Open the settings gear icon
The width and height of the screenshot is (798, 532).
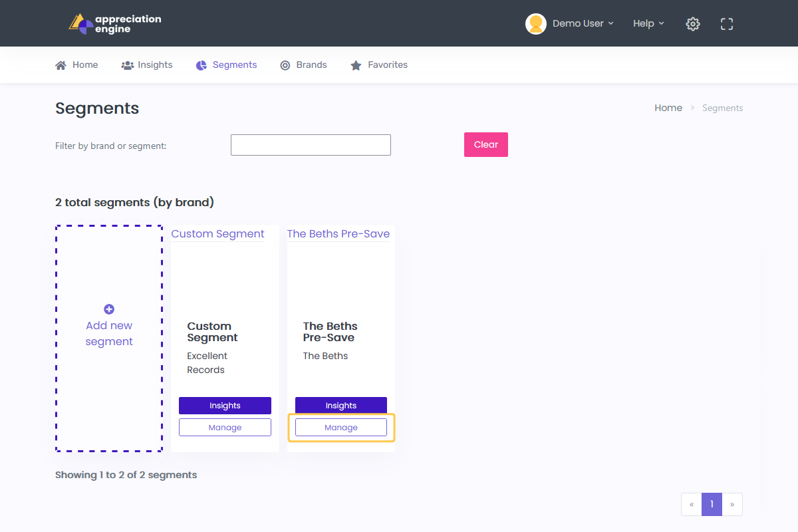(x=693, y=24)
